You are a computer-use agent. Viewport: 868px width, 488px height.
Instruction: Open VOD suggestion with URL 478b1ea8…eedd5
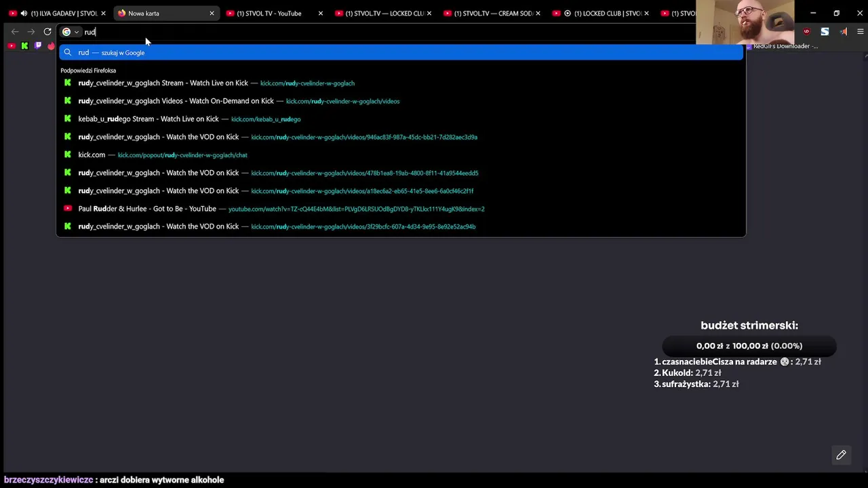point(401,173)
